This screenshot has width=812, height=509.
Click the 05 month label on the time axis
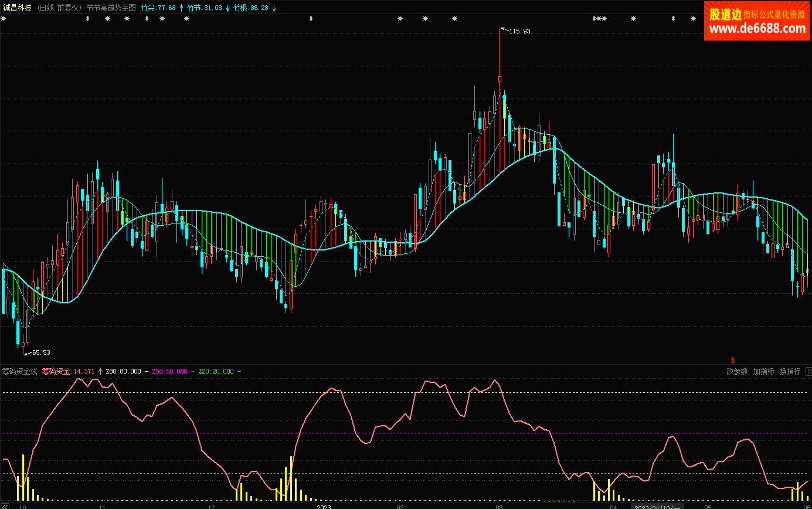[708, 506]
